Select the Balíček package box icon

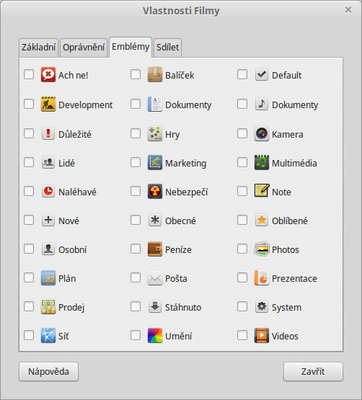coord(155,75)
